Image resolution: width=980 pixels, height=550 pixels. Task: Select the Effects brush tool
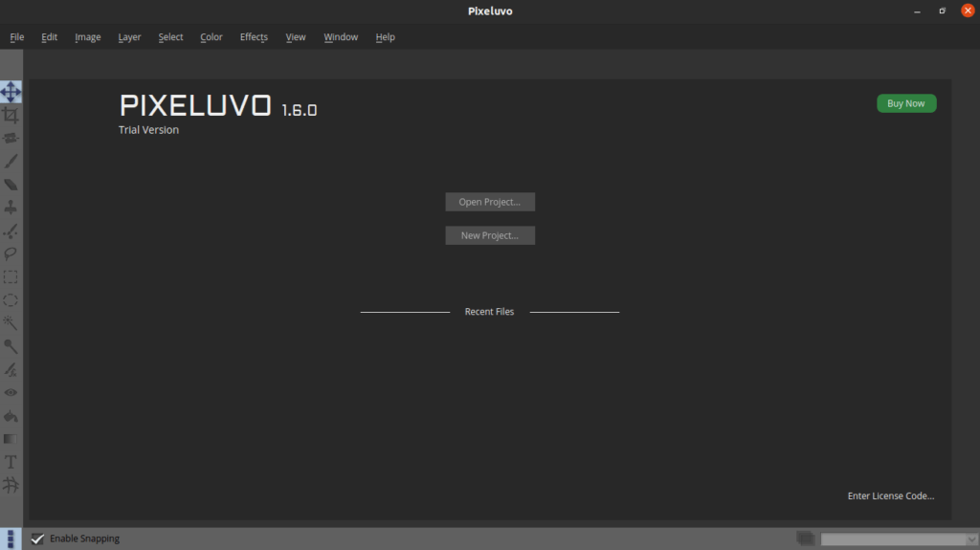tap(11, 369)
